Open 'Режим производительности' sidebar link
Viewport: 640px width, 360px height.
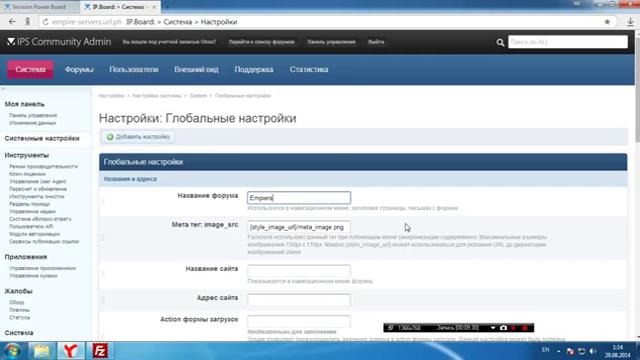[x=43, y=167]
